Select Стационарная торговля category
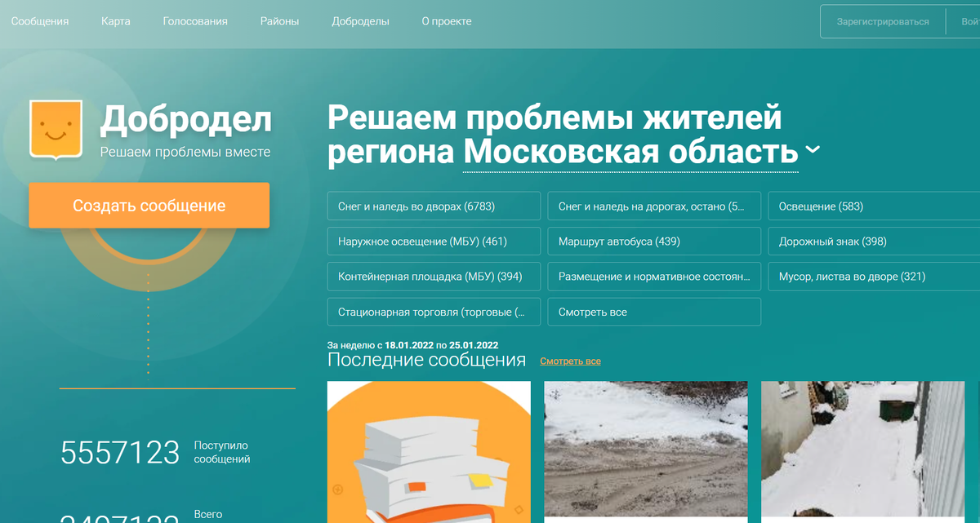The width and height of the screenshot is (980, 523). 434,312
